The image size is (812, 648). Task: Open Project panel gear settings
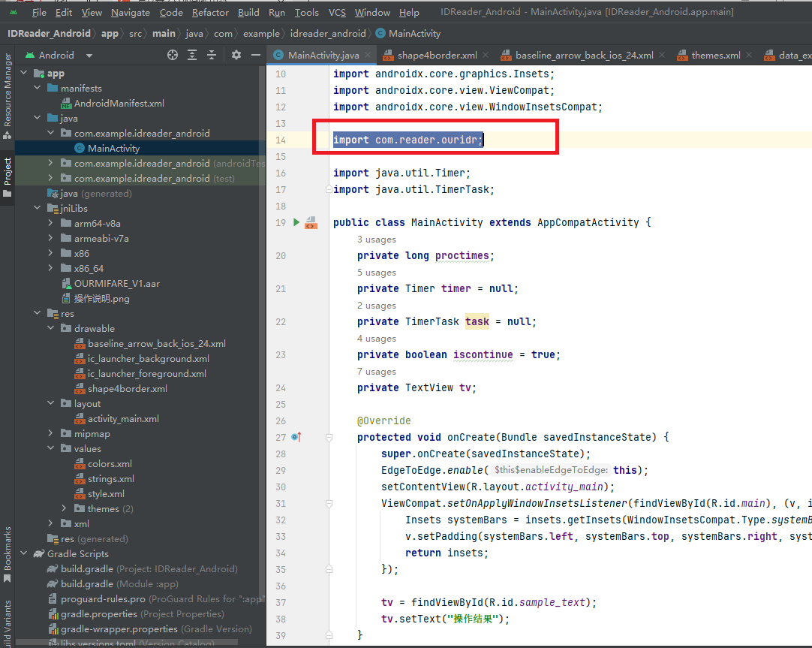tap(236, 55)
